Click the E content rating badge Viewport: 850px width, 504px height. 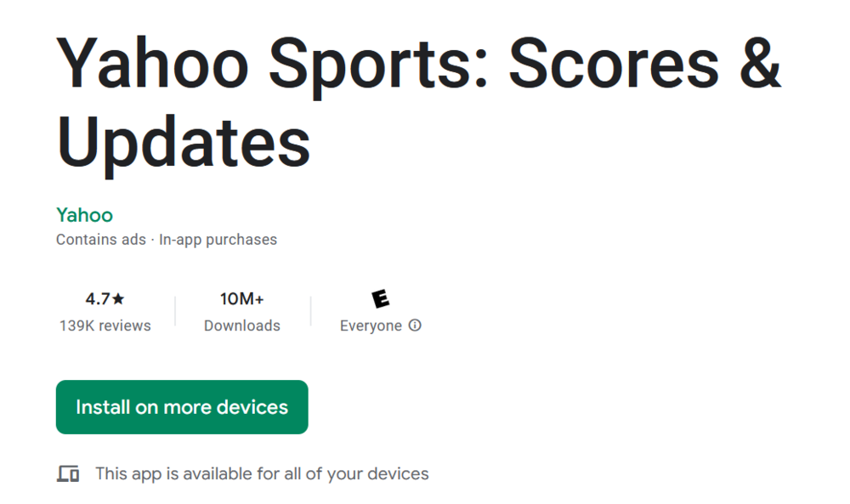(x=381, y=298)
